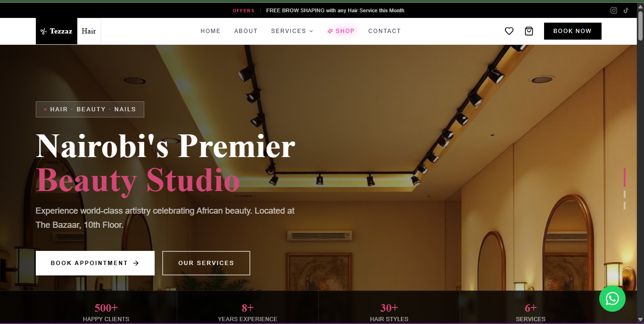Click the sparkle icon beside SHOP

(x=330, y=31)
